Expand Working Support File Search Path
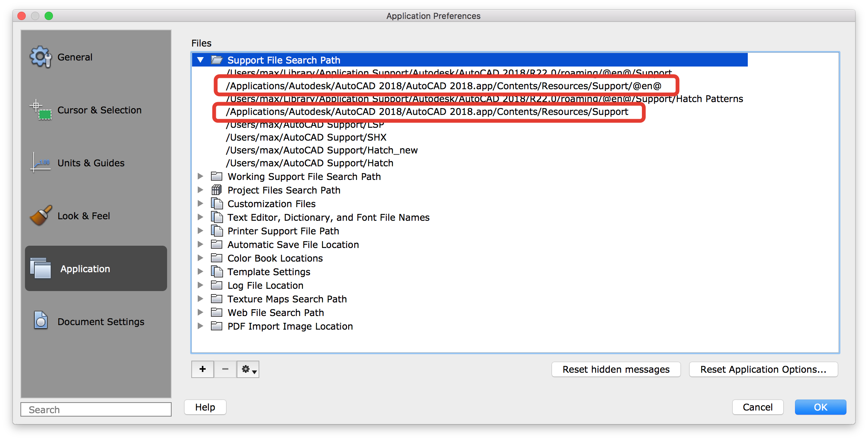This screenshot has height=440, width=868. pyautogui.click(x=200, y=176)
